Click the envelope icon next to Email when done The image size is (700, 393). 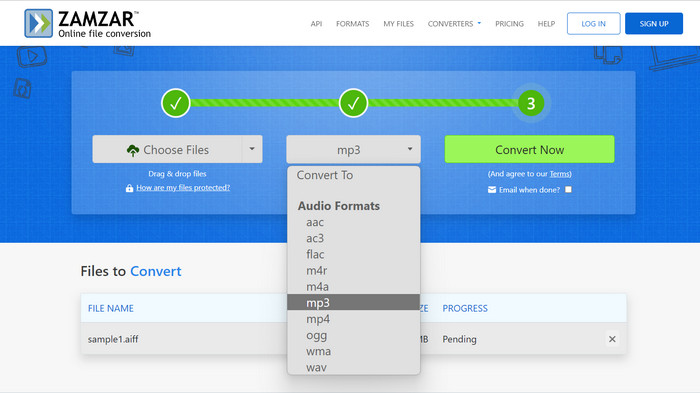click(x=492, y=190)
